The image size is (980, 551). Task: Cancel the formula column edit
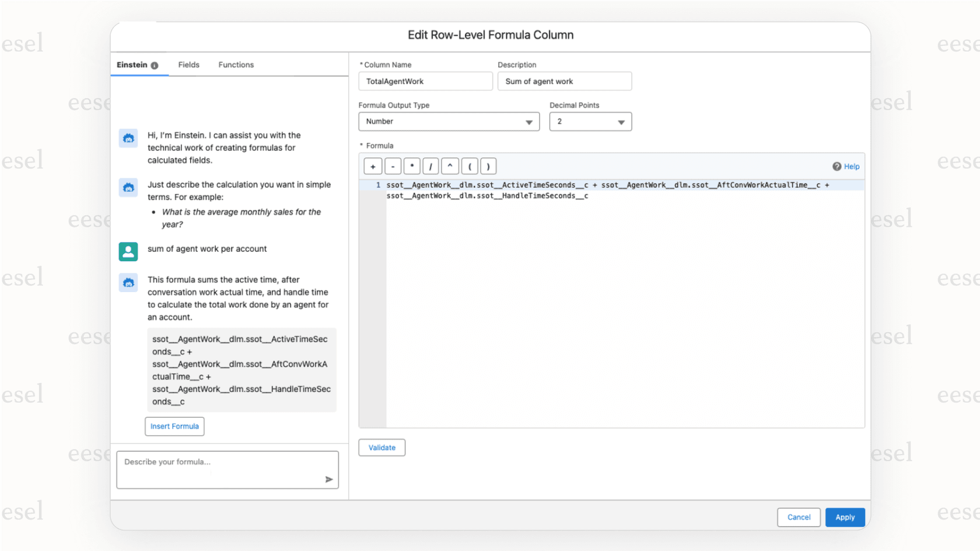tap(799, 517)
